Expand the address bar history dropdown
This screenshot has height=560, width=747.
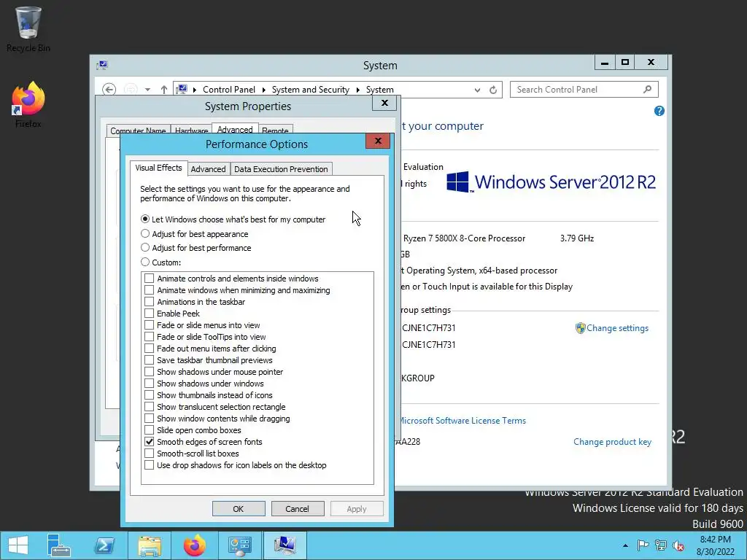tap(477, 90)
